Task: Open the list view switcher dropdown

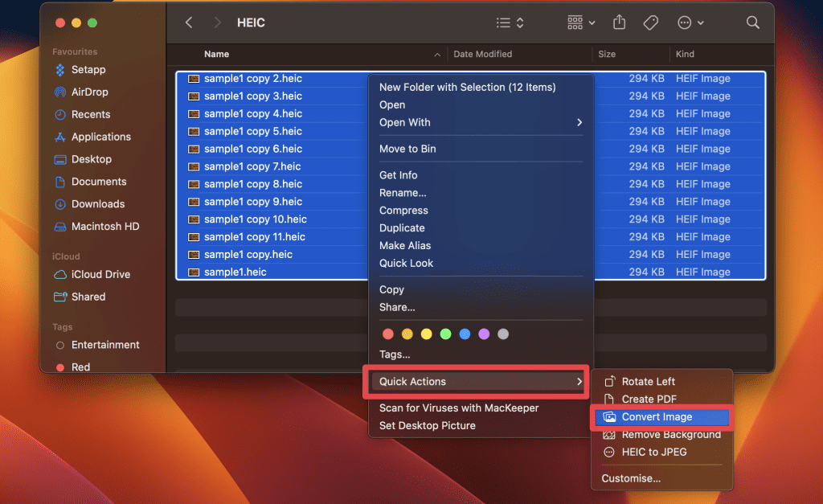Action: (510, 23)
